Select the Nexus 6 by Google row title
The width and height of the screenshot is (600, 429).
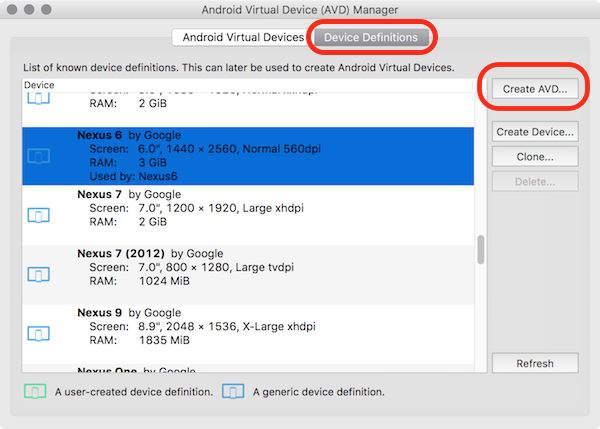[x=129, y=135]
